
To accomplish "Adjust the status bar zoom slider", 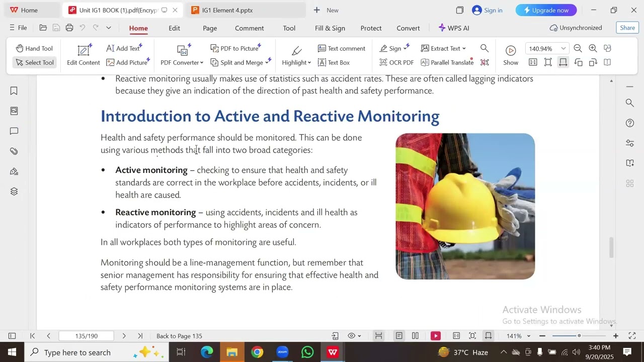I will point(579,336).
